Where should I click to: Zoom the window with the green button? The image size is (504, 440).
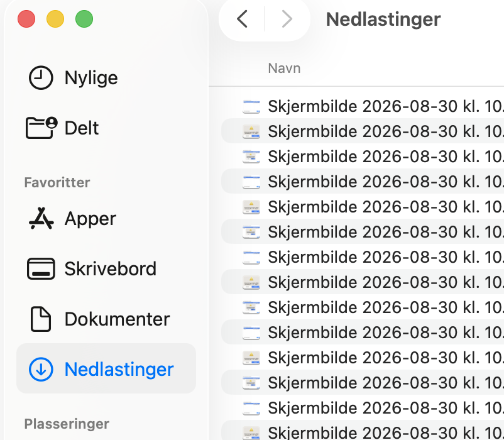(84, 19)
